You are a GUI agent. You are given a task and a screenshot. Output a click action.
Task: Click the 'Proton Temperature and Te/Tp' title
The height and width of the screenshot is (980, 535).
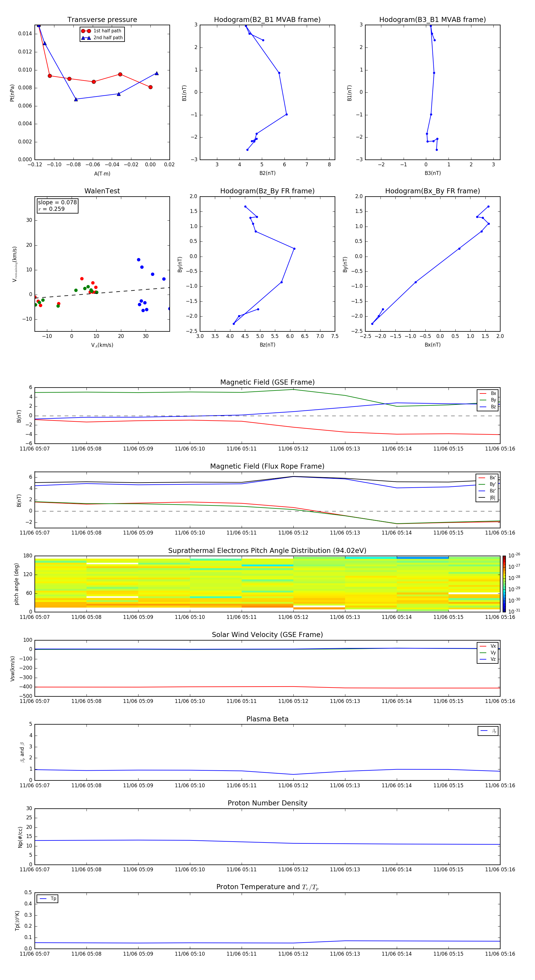click(267, 887)
